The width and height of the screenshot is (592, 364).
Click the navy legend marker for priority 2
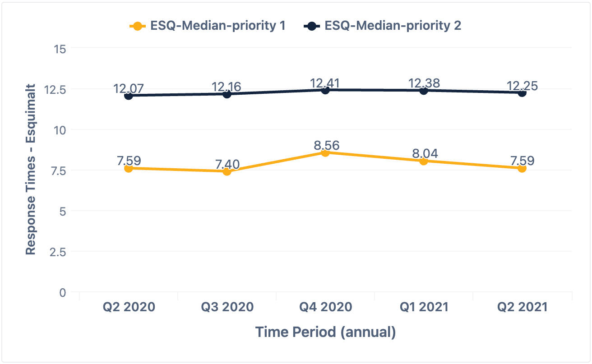(x=312, y=26)
